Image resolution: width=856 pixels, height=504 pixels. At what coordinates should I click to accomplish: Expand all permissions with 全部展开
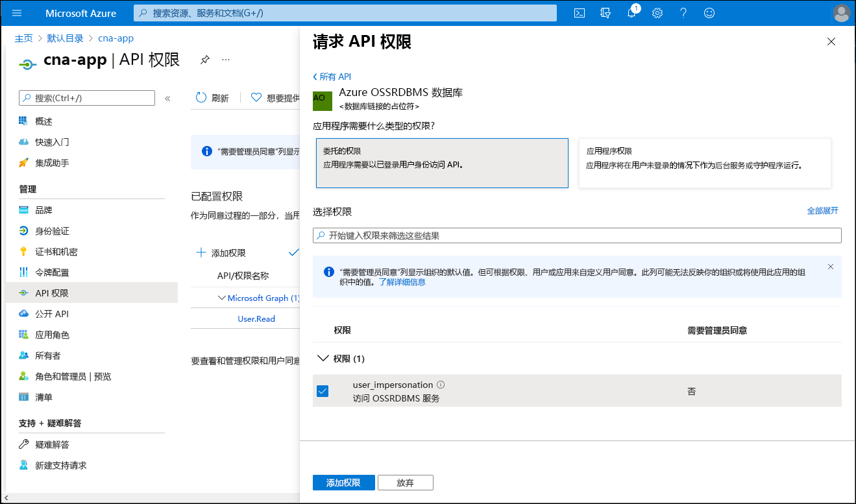(823, 211)
